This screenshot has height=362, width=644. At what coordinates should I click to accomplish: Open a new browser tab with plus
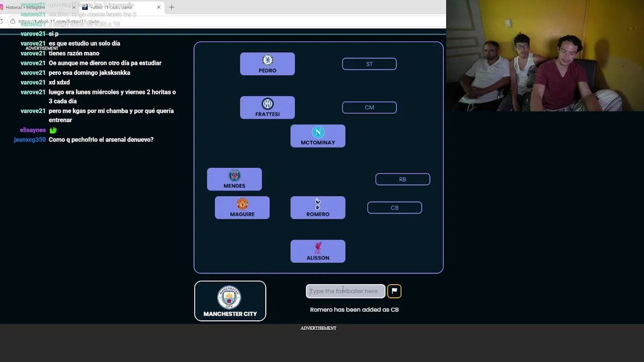click(x=172, y=7)
